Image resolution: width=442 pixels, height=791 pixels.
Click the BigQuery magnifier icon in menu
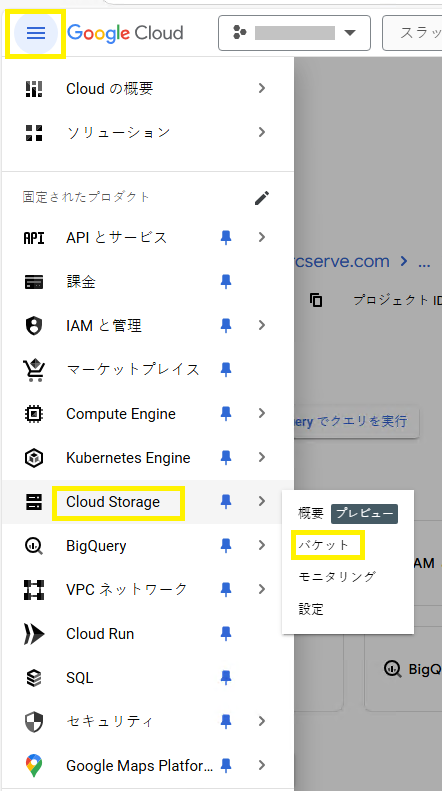tap(34, 546)
